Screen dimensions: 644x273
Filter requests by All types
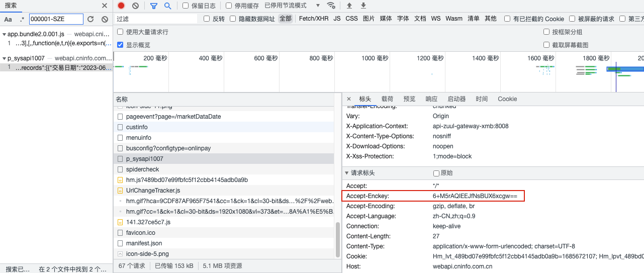[x=286, y=19]
